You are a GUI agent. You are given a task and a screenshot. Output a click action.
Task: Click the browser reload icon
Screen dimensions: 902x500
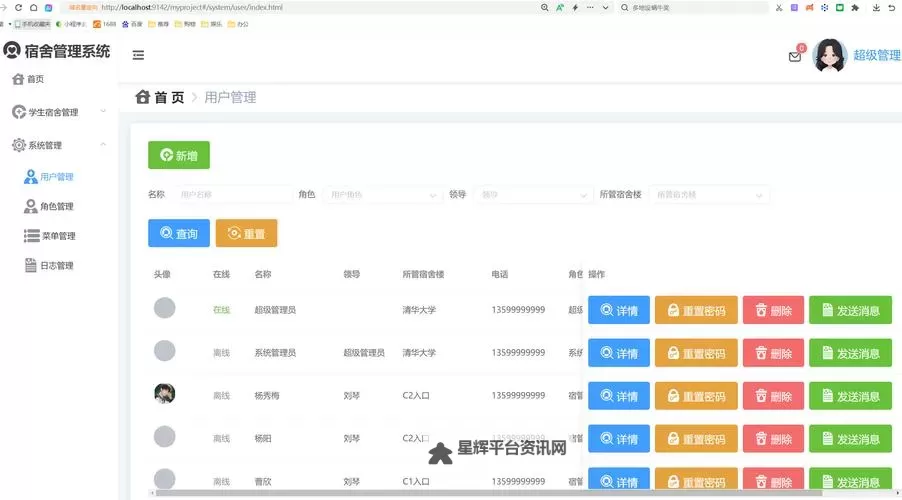click(18, 7)
